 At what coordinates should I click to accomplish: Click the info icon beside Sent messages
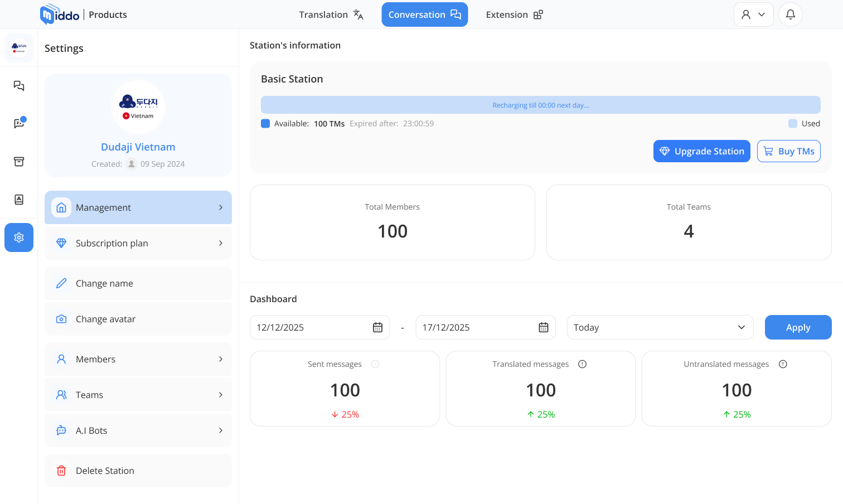click(x=375, y=364)
